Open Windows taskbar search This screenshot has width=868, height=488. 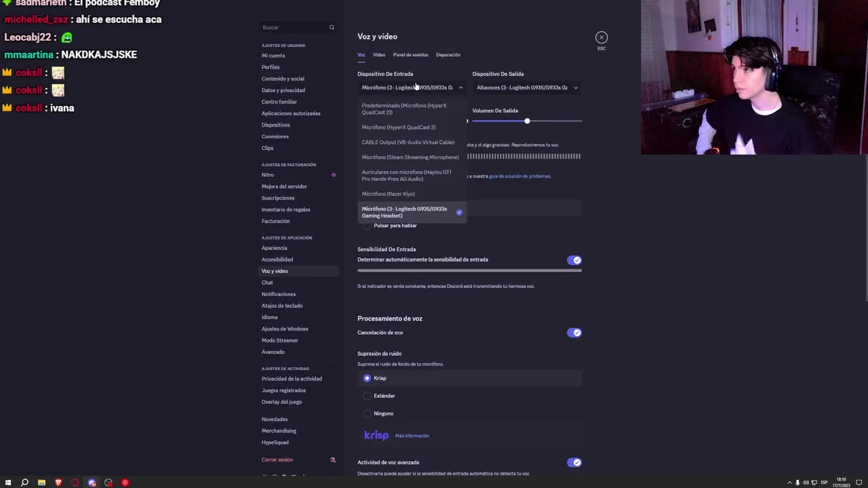click(24, 483)
